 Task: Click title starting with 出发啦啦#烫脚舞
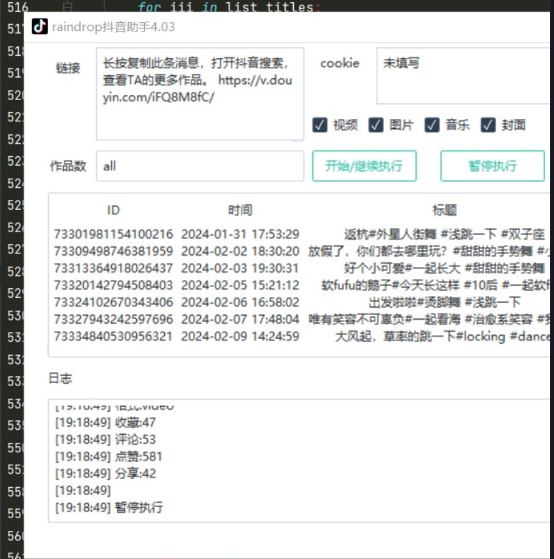(444, 302)
